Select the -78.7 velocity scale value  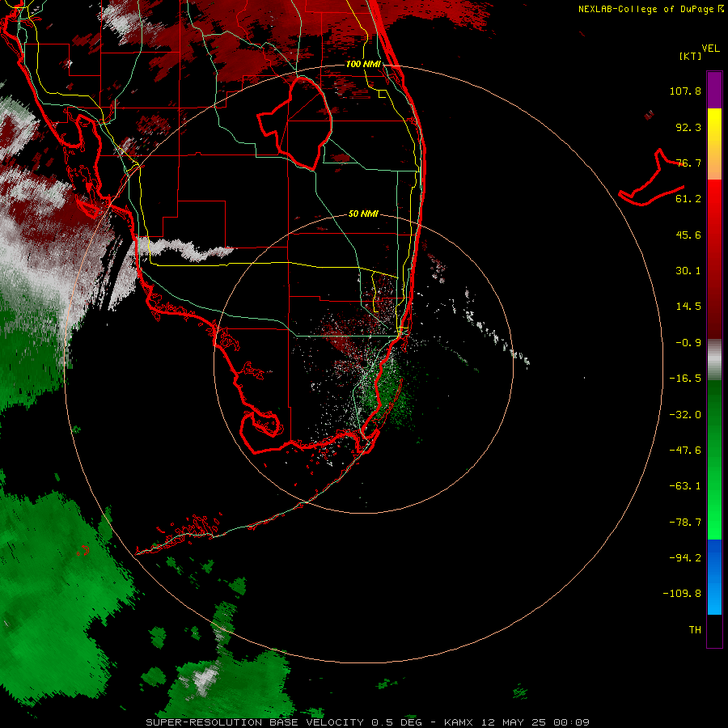[685, 523]
